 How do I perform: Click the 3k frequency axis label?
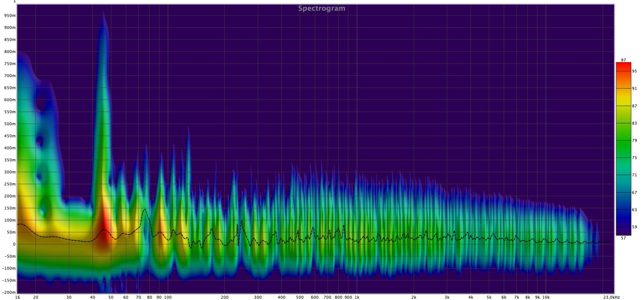click(447, 297)
